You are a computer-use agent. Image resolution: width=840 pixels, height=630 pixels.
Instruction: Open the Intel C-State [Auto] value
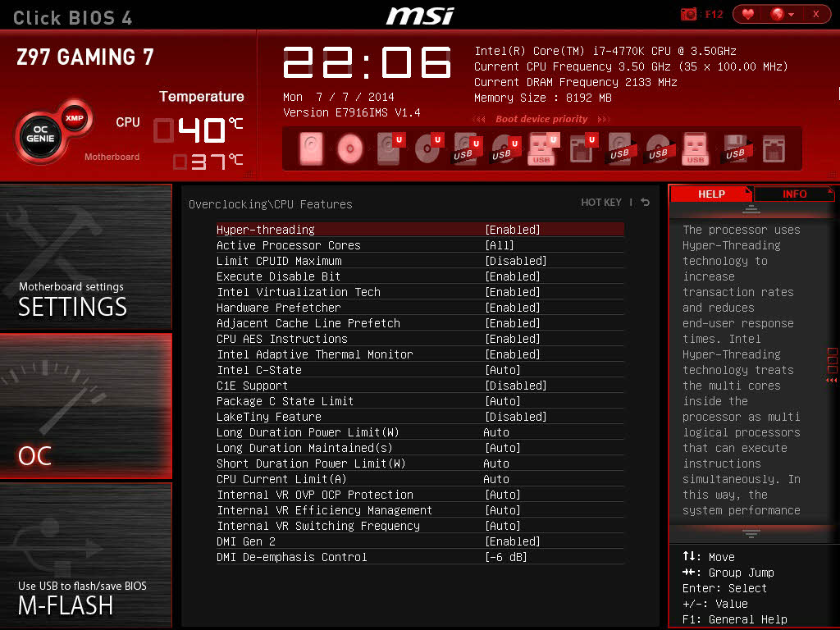click(x=503, y=370)
